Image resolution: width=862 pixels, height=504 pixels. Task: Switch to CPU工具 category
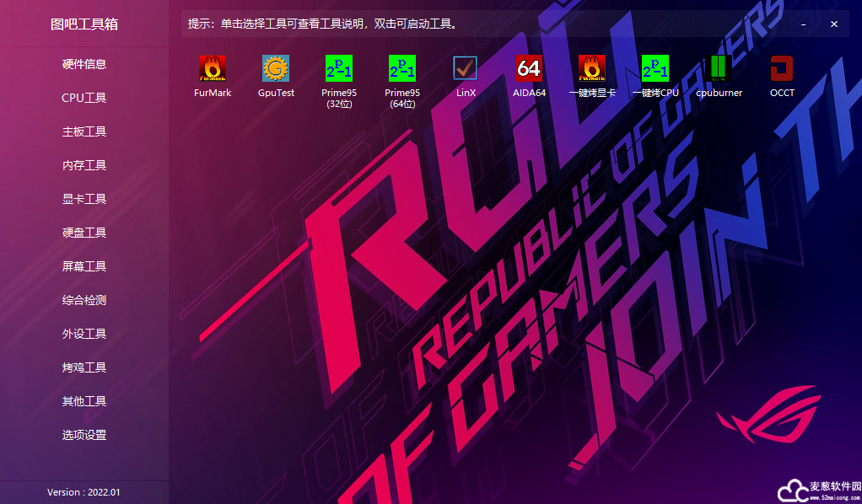pos(84,98)
